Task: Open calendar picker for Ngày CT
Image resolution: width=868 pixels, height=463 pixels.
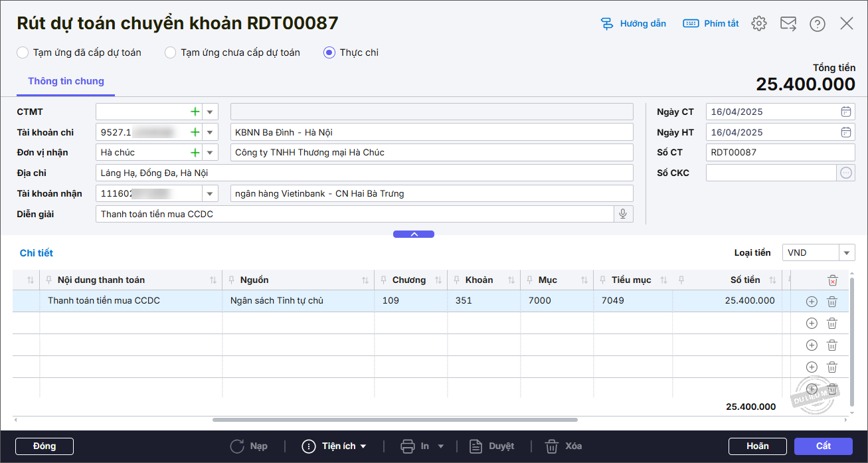Action: coord(845,112)
